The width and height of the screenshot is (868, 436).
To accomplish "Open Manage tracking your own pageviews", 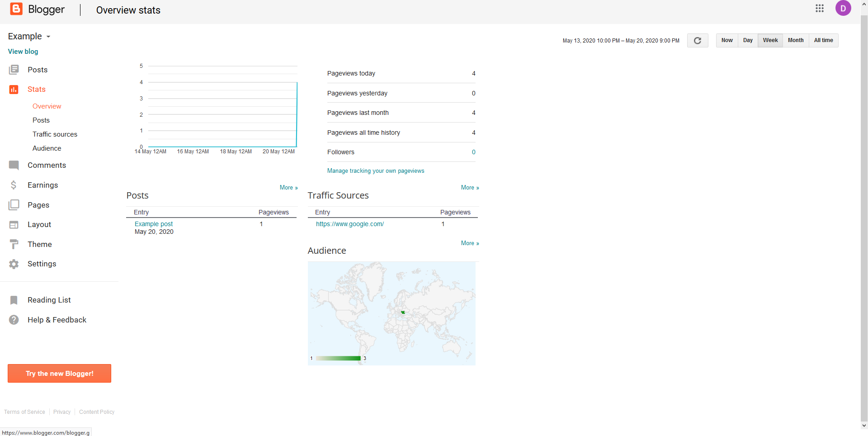I will [x=376, y=171].
